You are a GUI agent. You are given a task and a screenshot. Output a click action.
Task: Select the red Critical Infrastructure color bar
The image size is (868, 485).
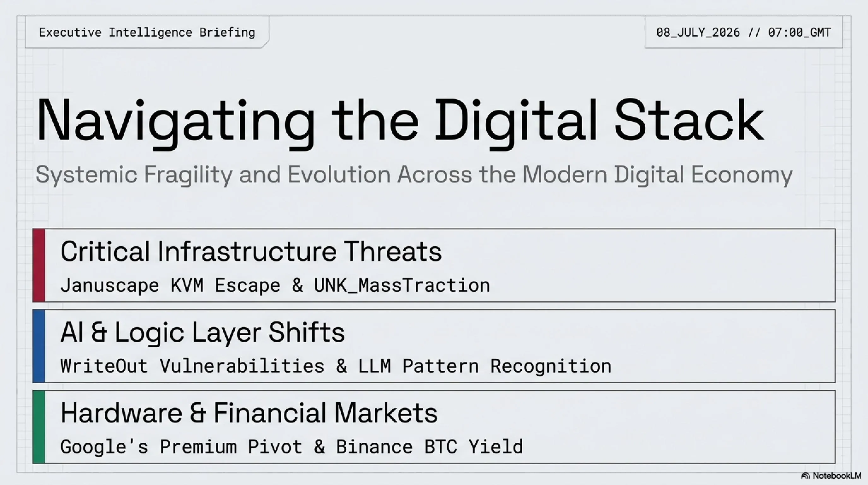click(39, 265)
